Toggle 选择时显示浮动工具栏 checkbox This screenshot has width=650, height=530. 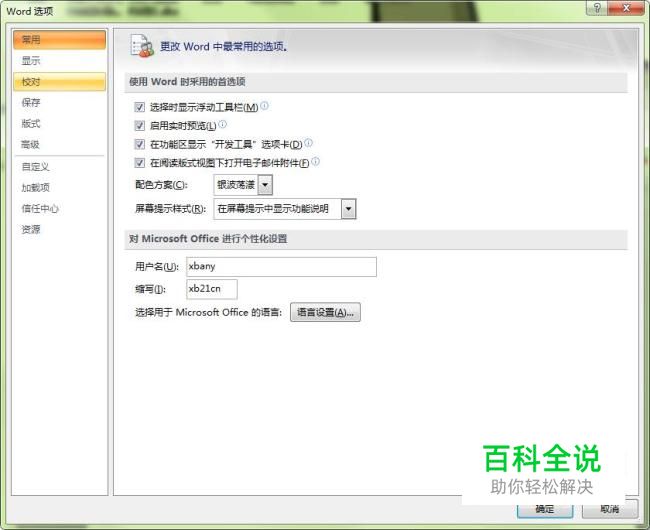pyautogui.click(x=139, y=107)
